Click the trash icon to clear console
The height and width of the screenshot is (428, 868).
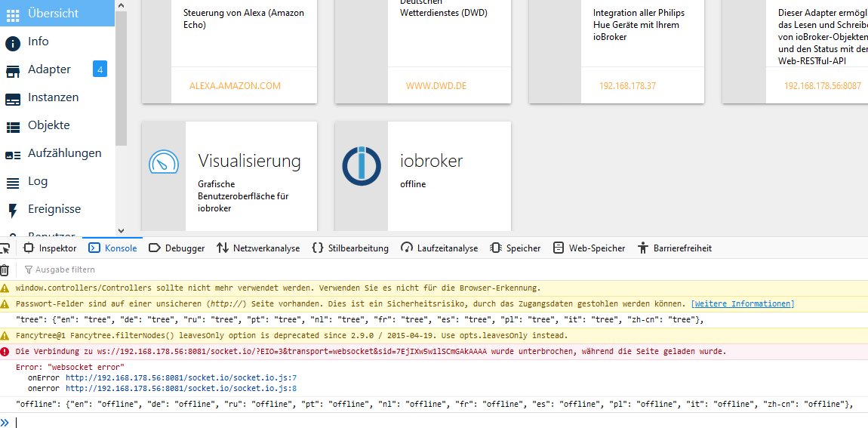tap(5, 269)
